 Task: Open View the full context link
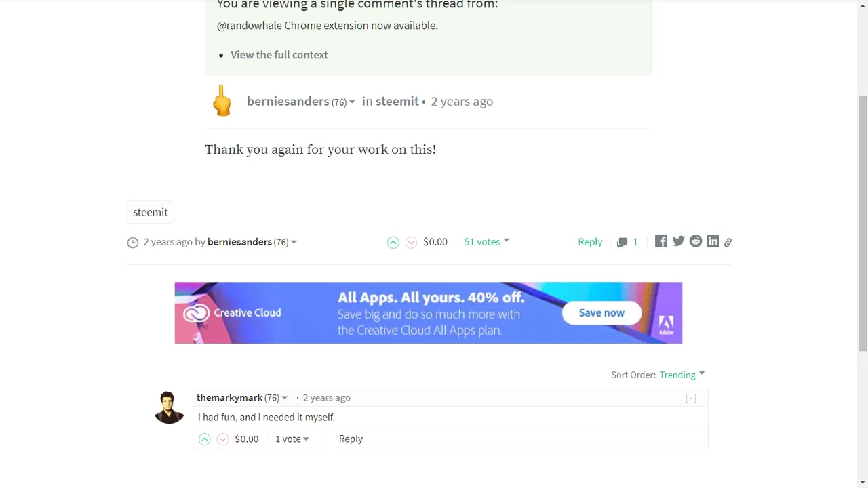(279, 55)
